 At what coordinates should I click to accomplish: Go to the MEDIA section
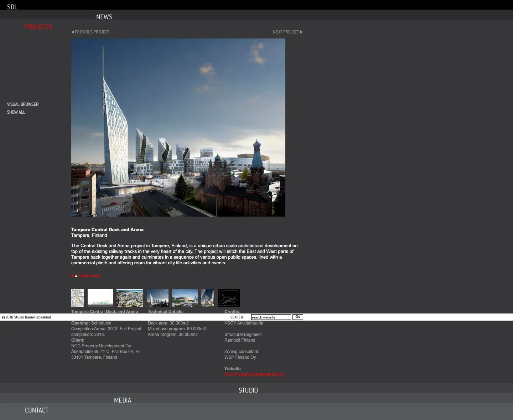(123, 400)
